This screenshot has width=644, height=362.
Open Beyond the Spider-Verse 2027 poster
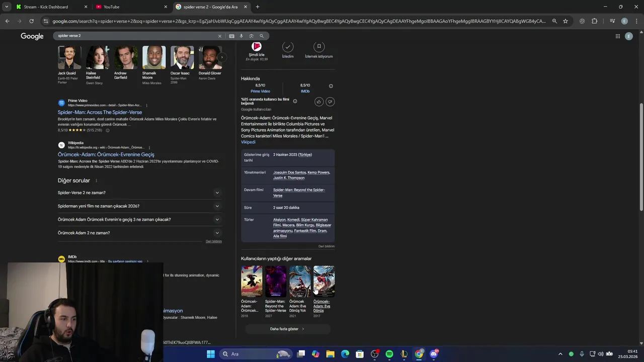click(x=276, y=282)
